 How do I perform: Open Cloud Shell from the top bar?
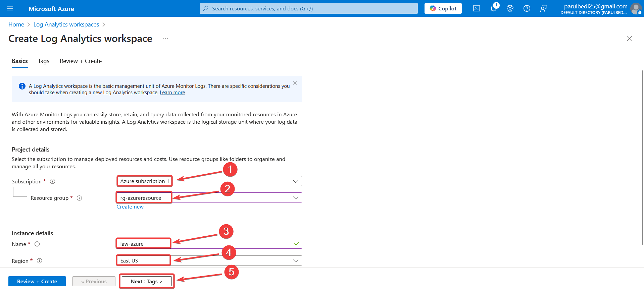(x=477, y=8)
